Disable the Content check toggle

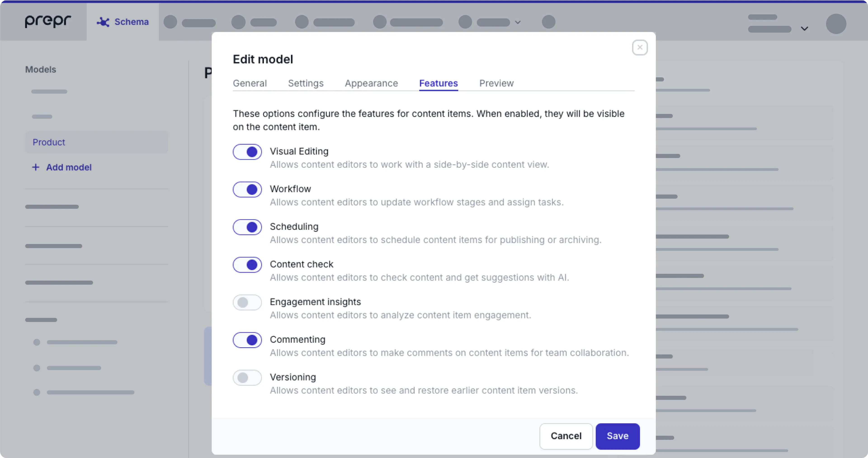point(247,265)
